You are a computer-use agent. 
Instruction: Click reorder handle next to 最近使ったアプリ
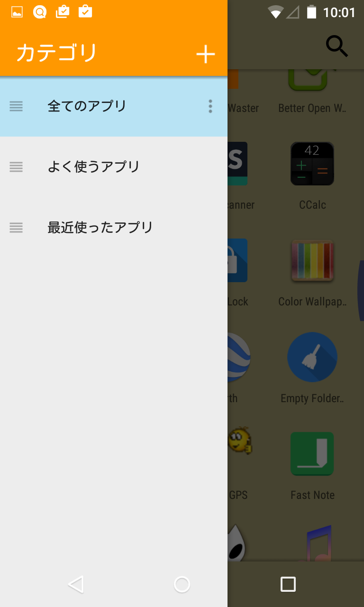[x=16, y=228]
